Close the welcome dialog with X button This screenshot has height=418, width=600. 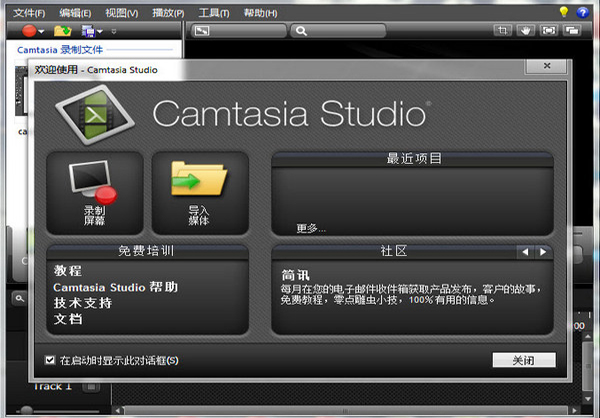pyautogui.click(x=547, y=66)
